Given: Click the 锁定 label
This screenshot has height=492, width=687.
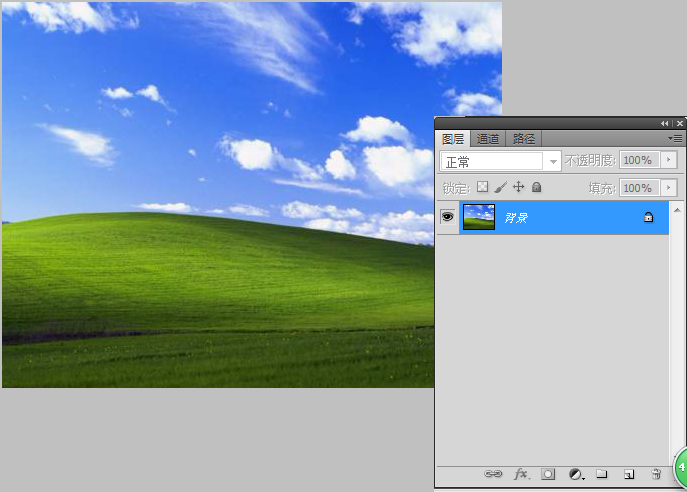Looking at the screenshot, I should pos(456,188).
